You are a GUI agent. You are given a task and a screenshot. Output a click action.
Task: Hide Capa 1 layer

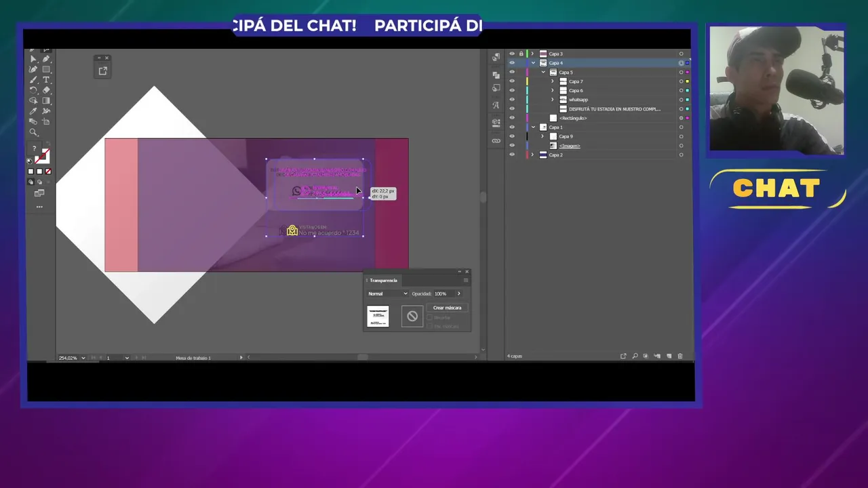click(x=512, y=127)
